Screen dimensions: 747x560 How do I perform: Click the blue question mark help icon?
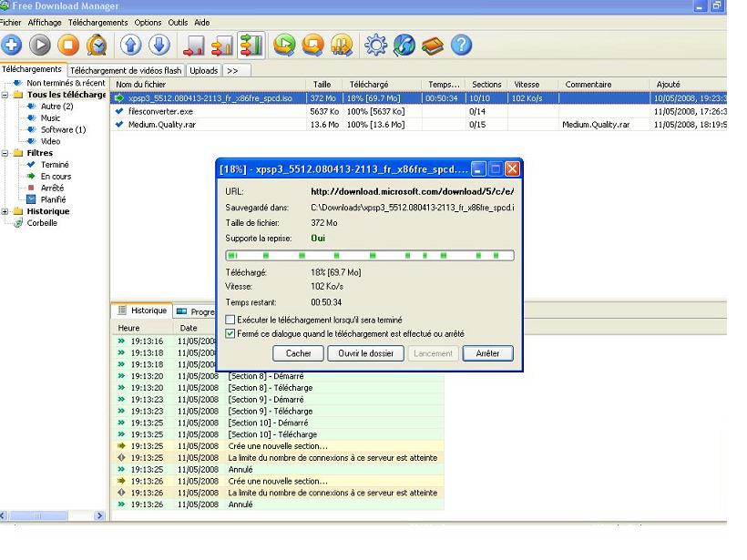461,46
